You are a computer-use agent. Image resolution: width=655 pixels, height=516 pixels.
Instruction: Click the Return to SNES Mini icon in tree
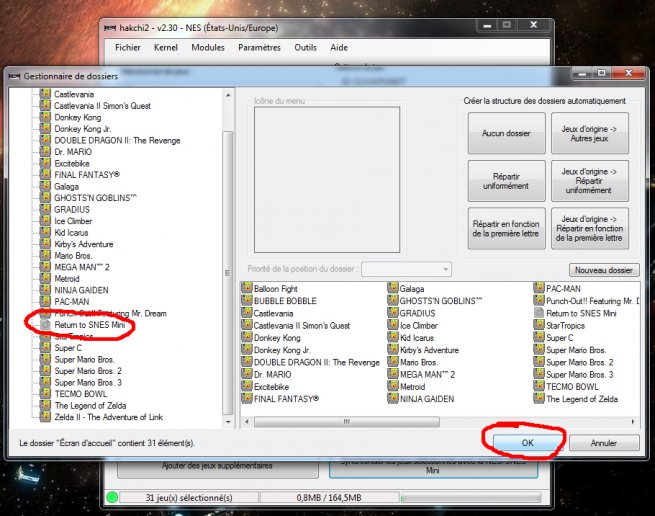coord(45,324)
